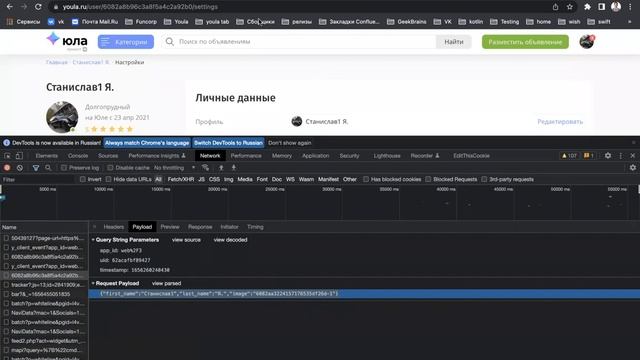Enable the Preserve log checkbox
Viewport: 640px width, 360px height.
point(64,168)
